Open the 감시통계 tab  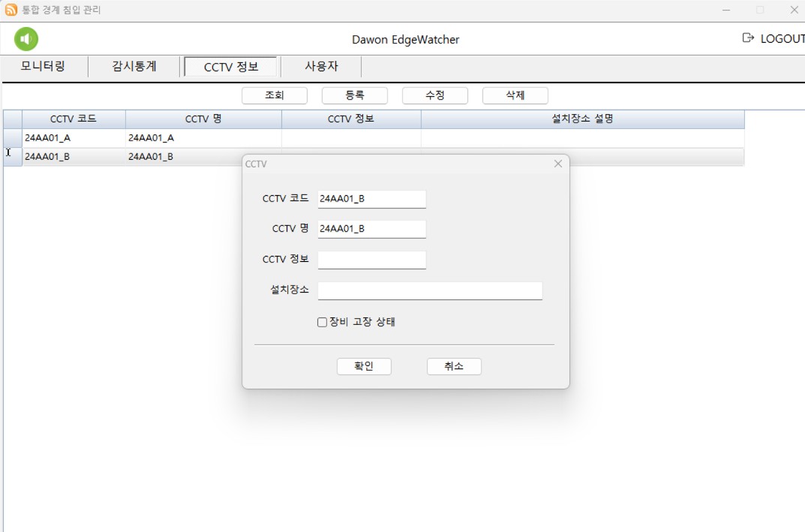(x=134, y=67)
